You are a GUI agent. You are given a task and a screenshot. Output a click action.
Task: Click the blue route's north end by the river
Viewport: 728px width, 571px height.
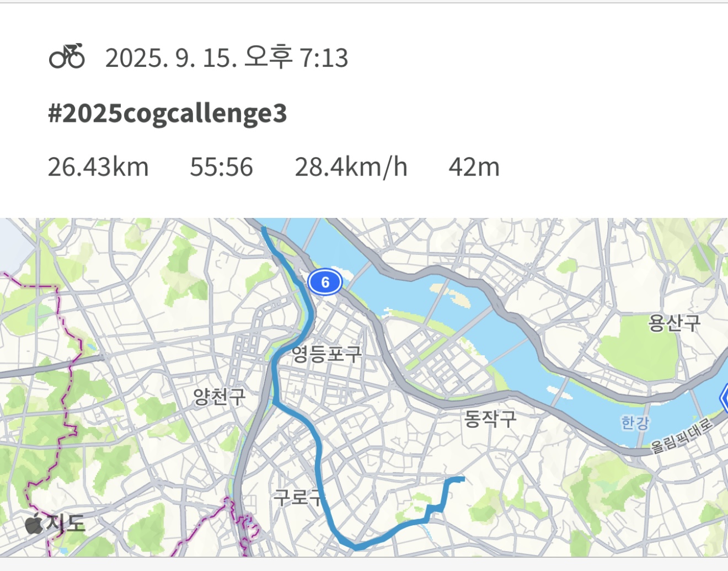(x=264, y=228)
